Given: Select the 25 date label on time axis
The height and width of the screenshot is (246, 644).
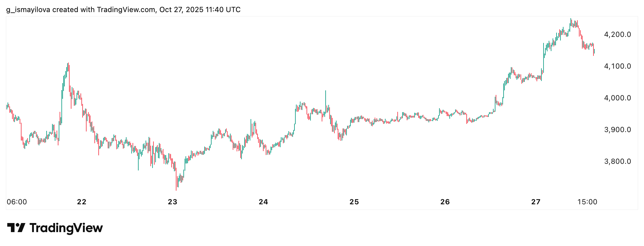Looking at the screenshot, I should coord(354,202).
